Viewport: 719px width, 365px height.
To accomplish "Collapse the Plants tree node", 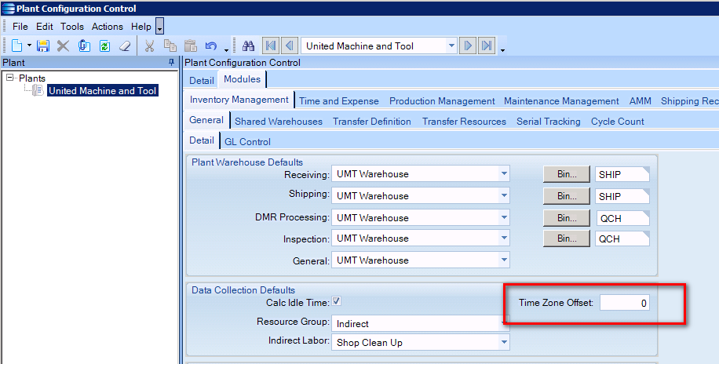I will coord(10,78).
